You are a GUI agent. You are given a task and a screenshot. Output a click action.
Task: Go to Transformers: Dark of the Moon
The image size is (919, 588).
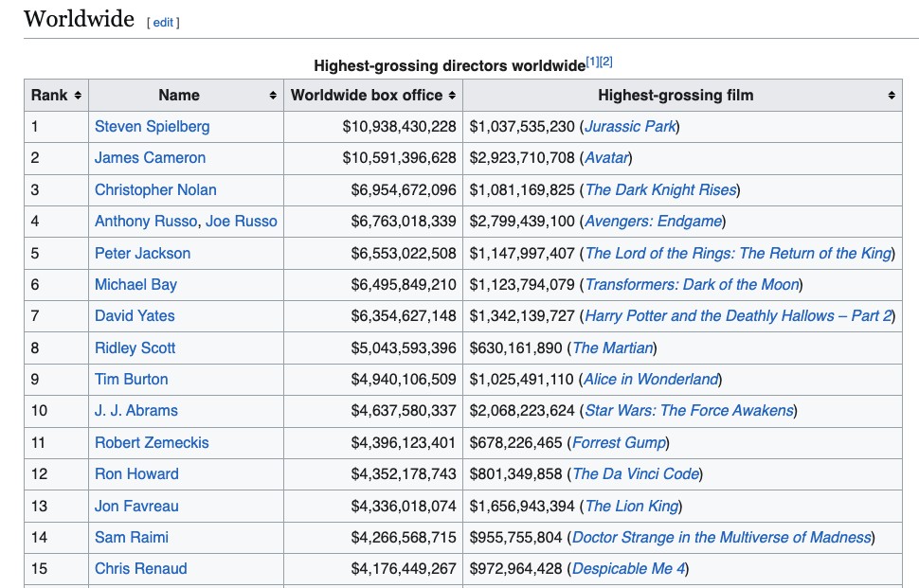click(693, 284)
